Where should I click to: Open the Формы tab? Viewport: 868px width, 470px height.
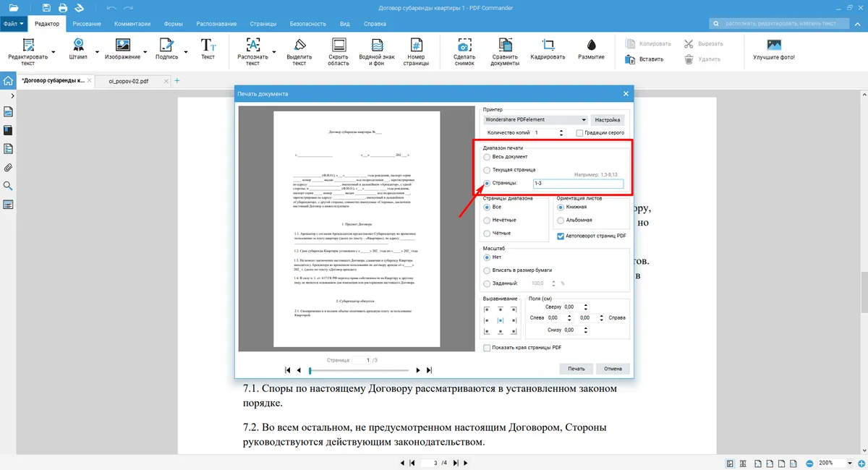[x=174, y=23]
